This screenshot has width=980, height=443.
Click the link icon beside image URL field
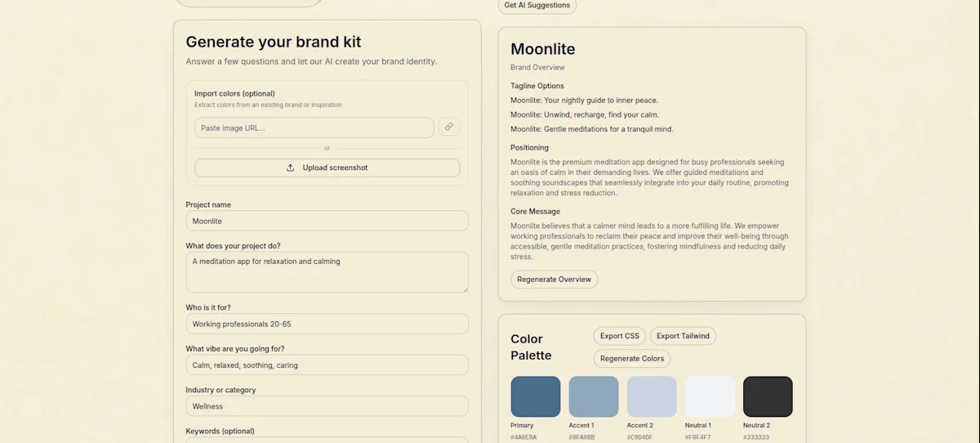pyautogui.click(x=448, y=127)
